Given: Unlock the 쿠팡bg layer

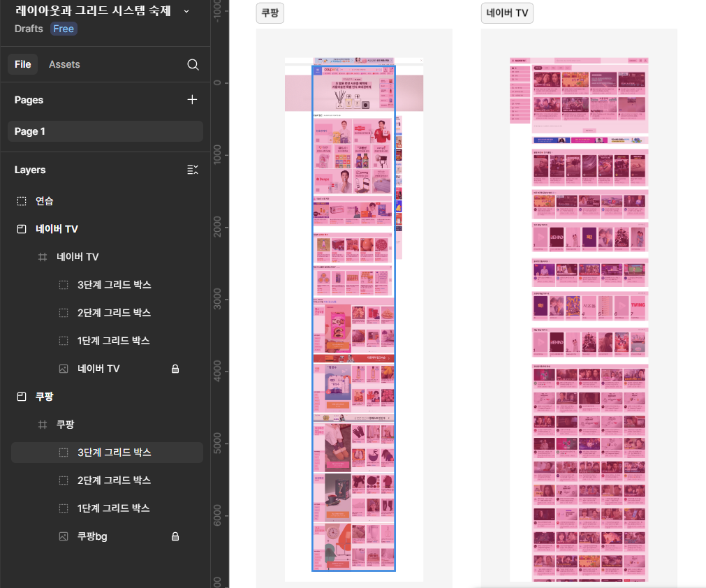Looking at the screenshot, I should click(175, 536).
